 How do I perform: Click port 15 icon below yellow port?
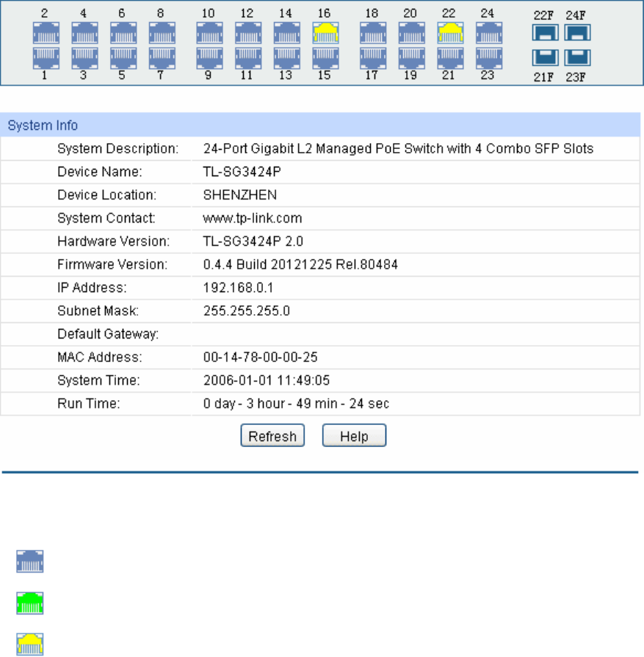[325, 58]
